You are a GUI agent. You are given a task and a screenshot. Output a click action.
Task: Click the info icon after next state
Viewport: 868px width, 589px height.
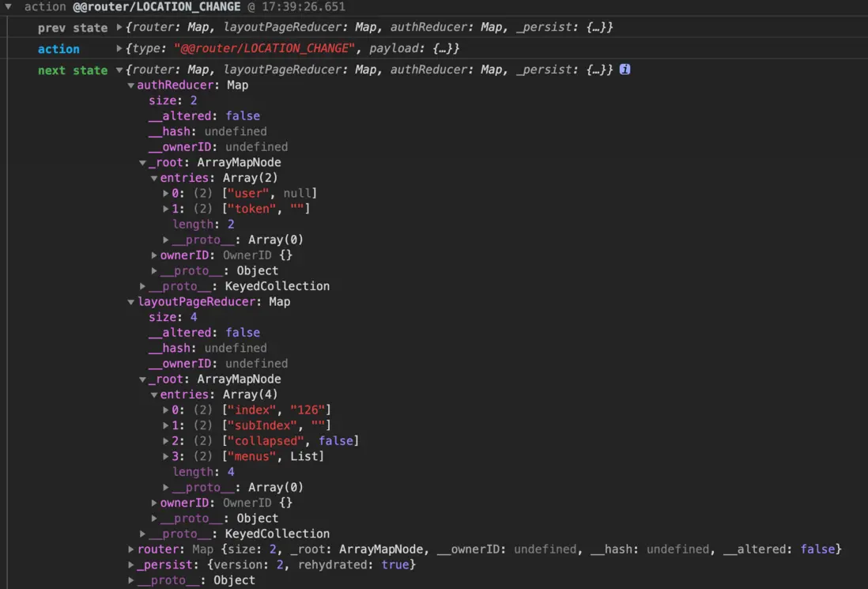625,70
